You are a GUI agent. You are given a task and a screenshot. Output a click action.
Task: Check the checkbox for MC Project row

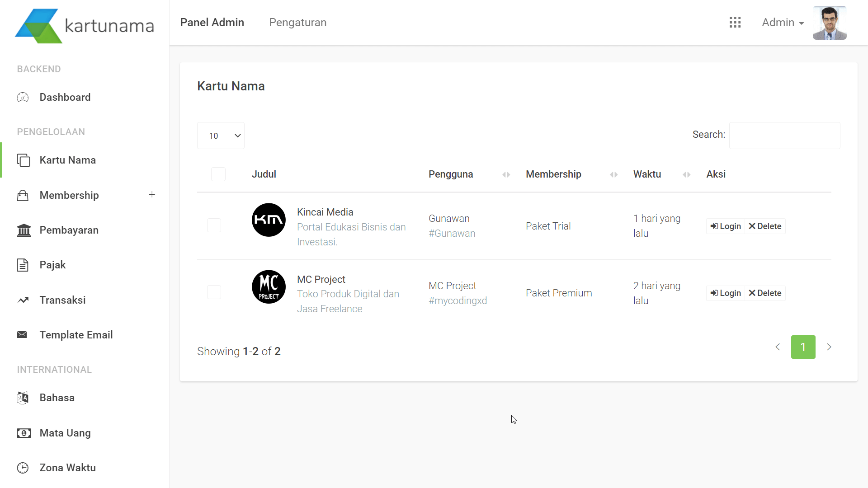click(x=214, y=292)
